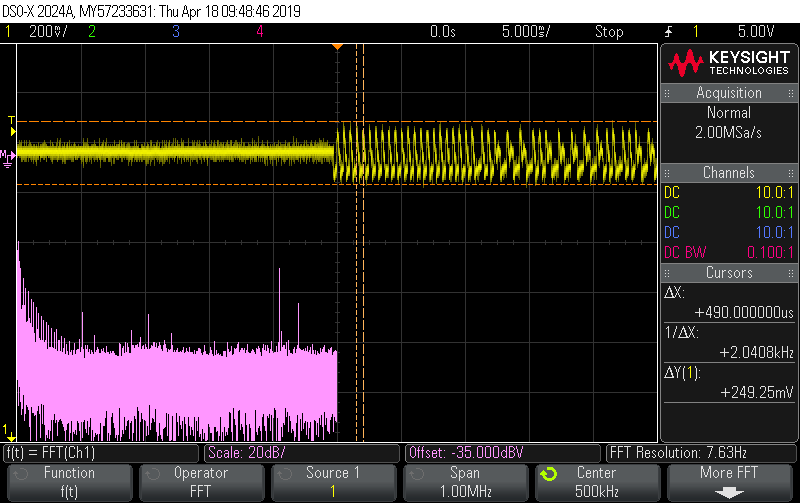This screenshot has width=800, height=503.
Task: Click the 5.00V trigger level value
Action: click(x=756, y=32)
